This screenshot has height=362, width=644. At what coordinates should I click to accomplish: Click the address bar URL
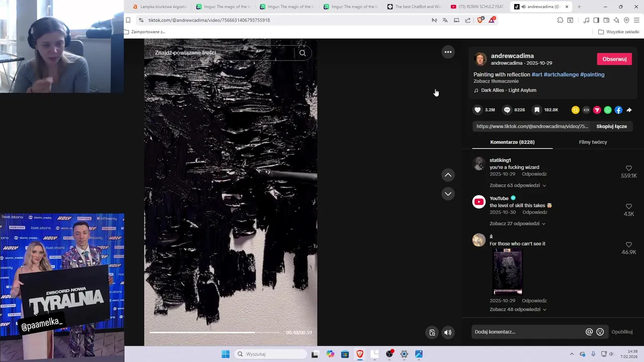209,20
